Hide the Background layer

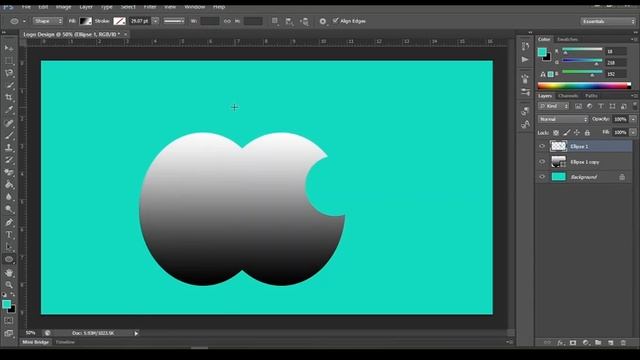[x=542, y=177]
